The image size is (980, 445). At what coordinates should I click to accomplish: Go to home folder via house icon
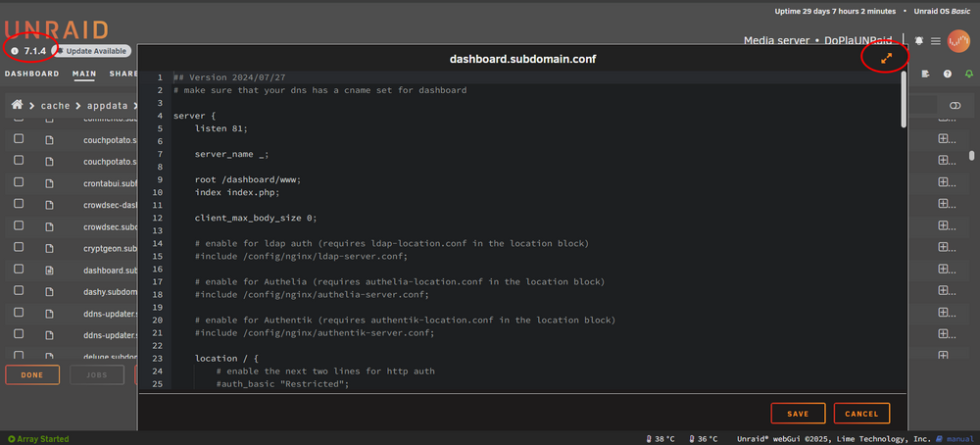coord(17,105)
